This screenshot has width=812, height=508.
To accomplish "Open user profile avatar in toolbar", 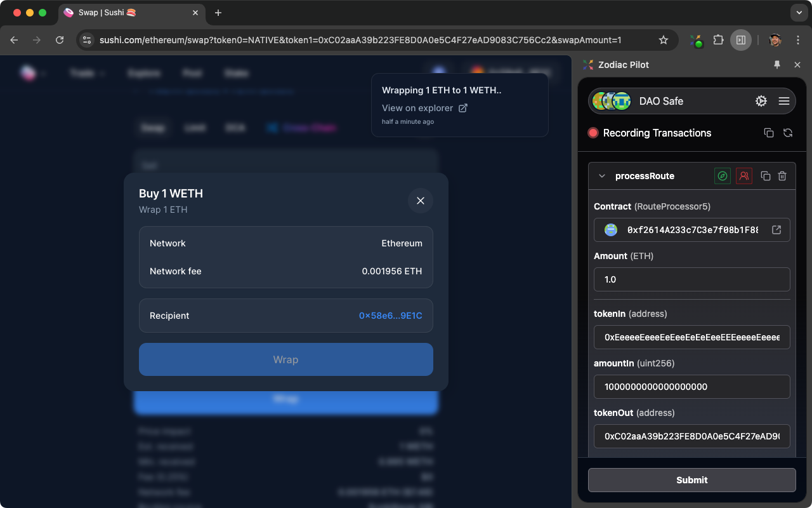I will click(x=775, y=40).
